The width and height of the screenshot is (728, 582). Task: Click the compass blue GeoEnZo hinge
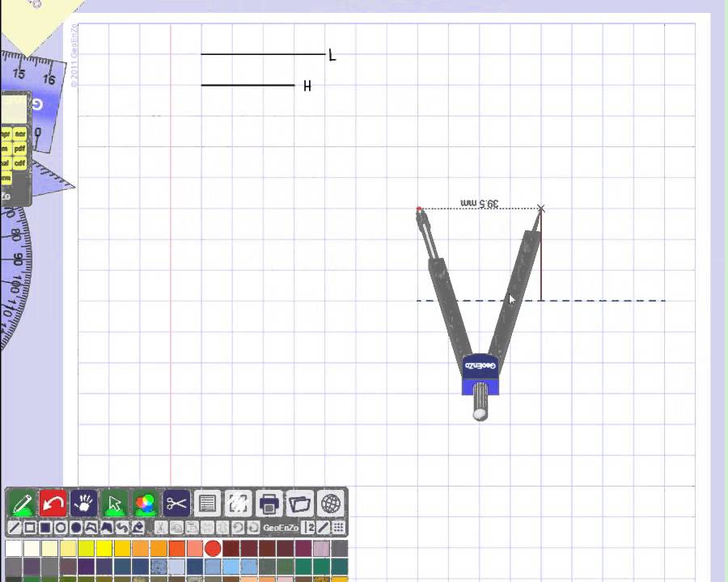click(480, 375)
